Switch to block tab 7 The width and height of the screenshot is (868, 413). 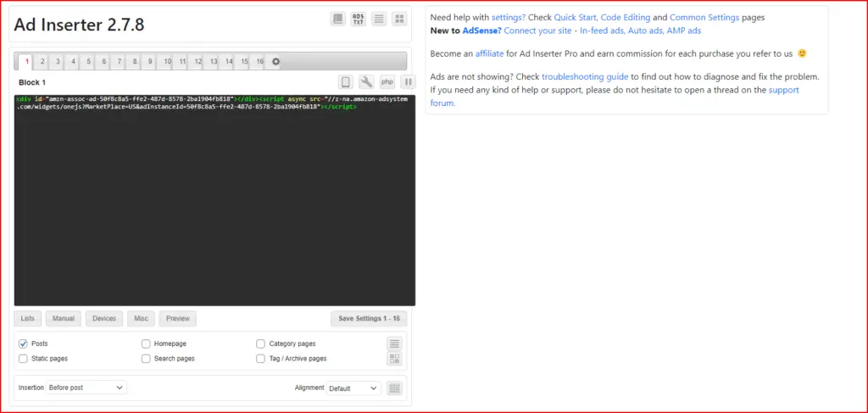120,62
